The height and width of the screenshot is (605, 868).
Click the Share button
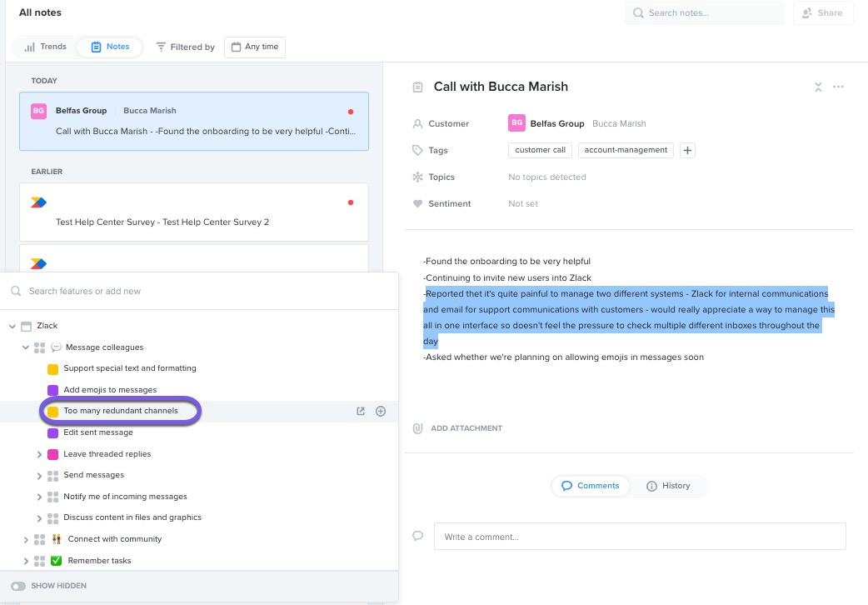[823, 12]
